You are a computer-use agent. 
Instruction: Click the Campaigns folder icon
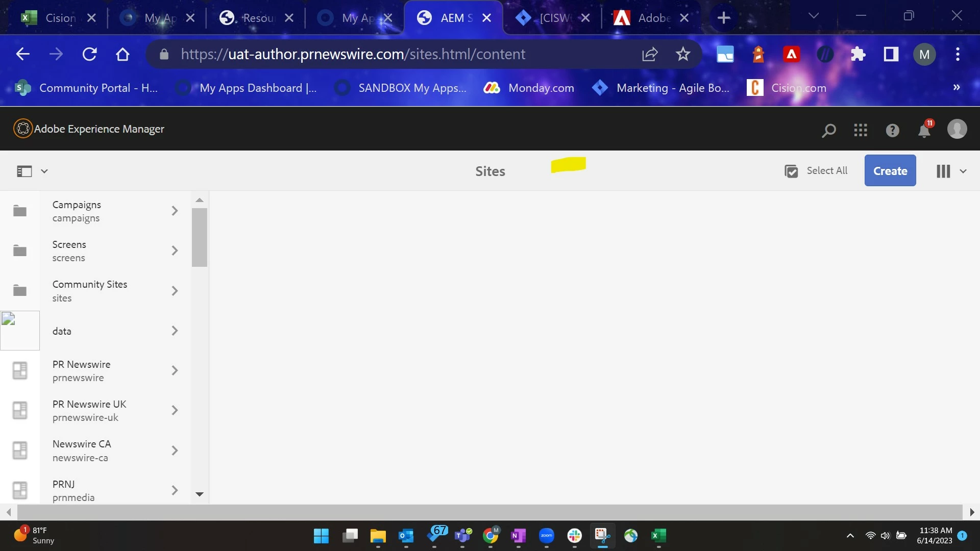pyautogui.click(x=20, y=211)
